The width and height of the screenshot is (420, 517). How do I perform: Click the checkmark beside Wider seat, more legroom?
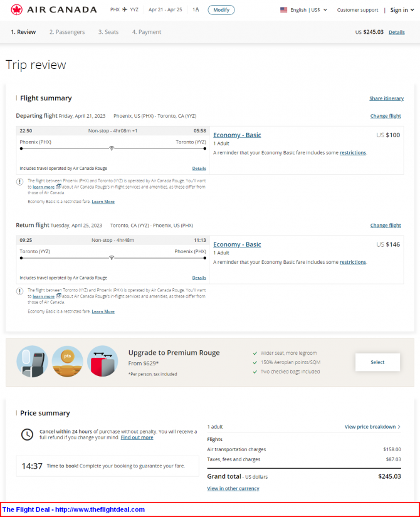255,353
